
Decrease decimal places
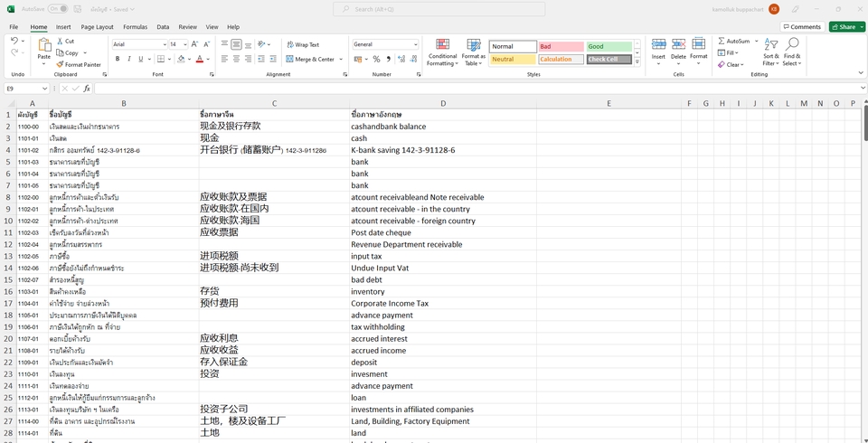(x=415, y=59)
